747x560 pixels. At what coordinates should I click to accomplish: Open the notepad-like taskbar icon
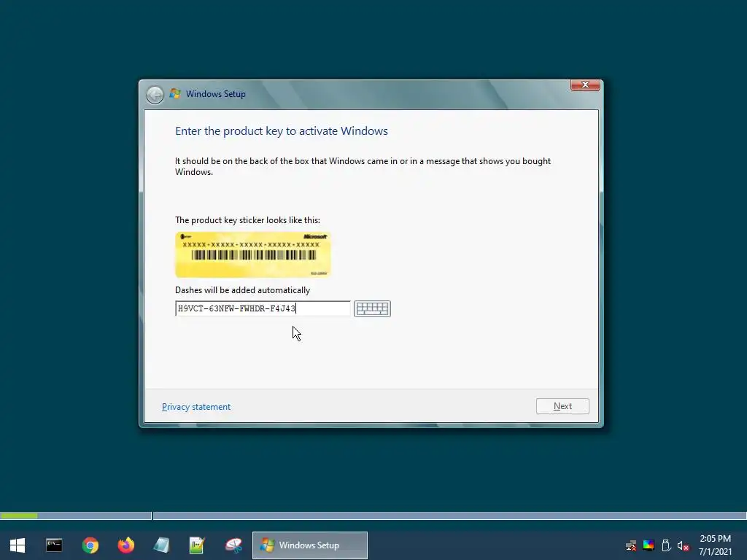pos(161,545)
